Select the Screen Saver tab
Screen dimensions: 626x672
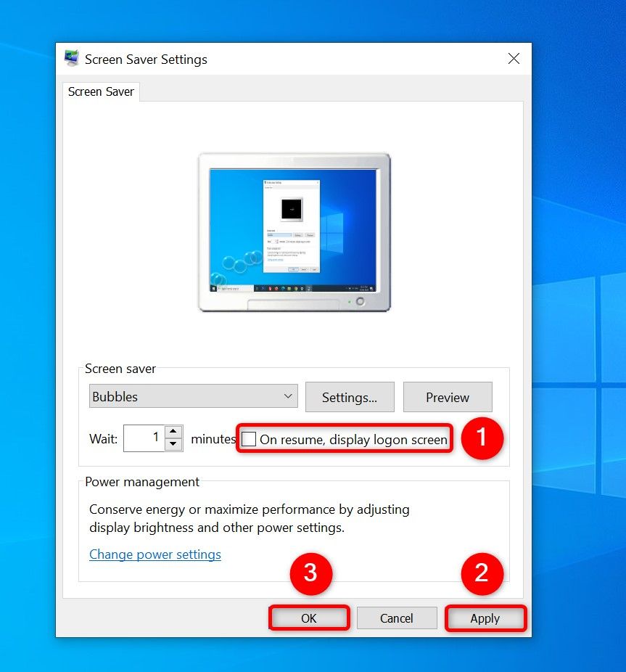point(101,91)
